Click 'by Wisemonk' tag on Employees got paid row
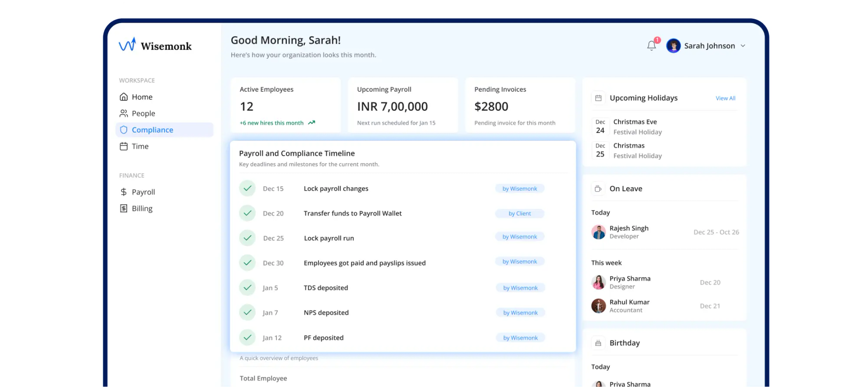The image size is (868, 387). click(x=520, y=262)
